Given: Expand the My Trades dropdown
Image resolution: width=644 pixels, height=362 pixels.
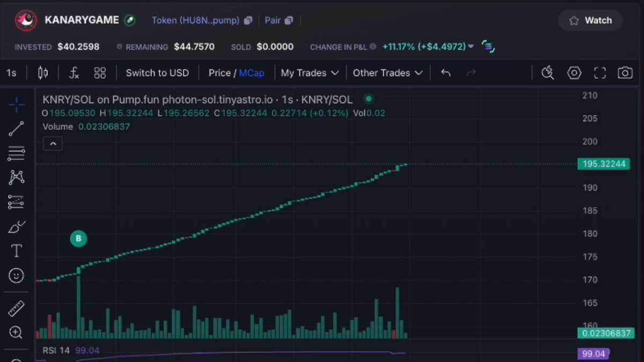Looking at the screenshot, I should pyautogui.click(x=310, y=73).
